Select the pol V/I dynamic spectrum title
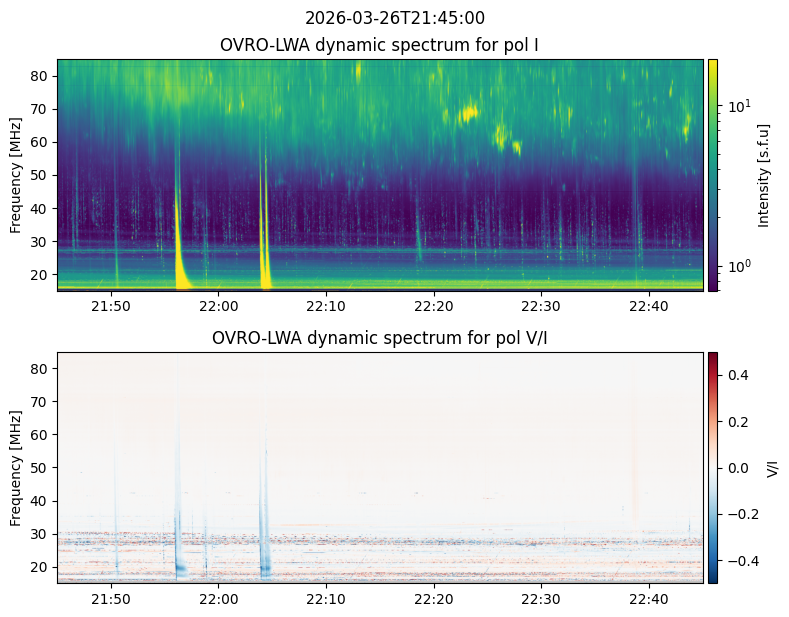The height and width of the screenshot is (617, 789). pos(380,338)
